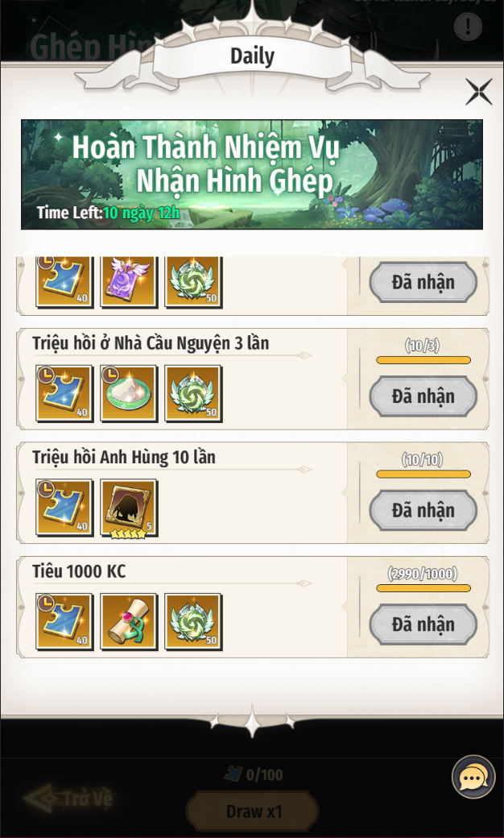This screenshot has height=838, width=504.
Task: Click puzzle piece in Nhà Cầu Nguyện row
Action: pos(64,394)
